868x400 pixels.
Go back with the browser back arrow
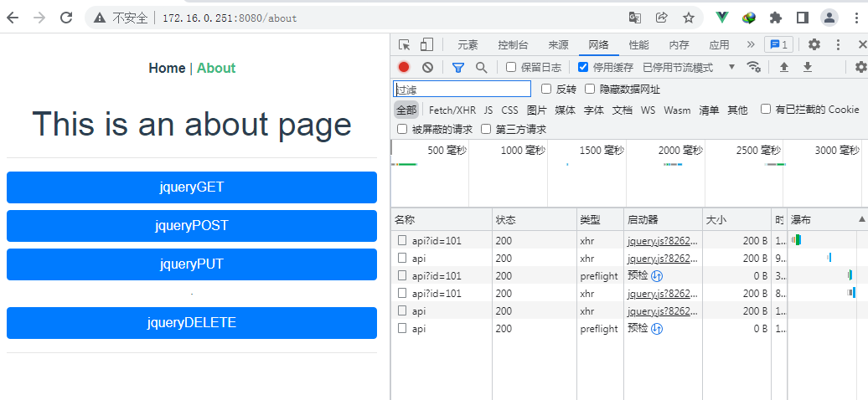coord(13,18)
